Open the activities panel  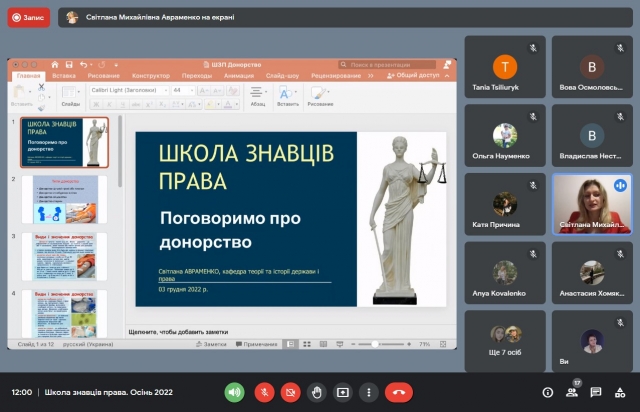point(620,392)
